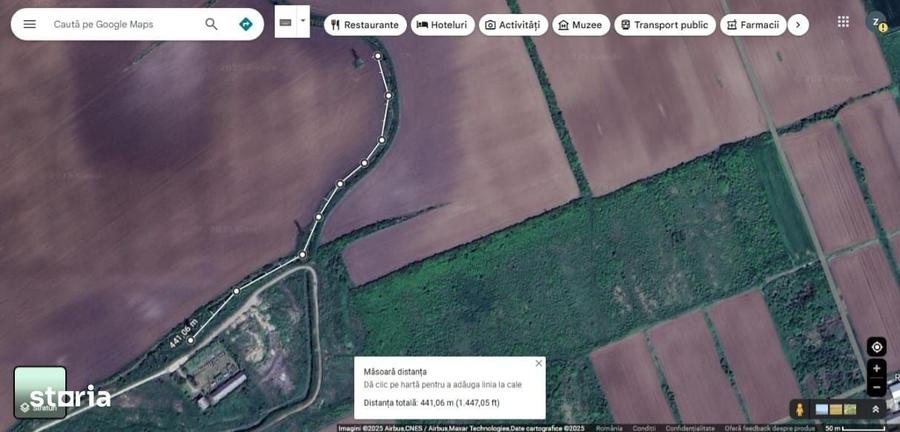Open the account avatar at top right
900x432 pixels.
coord(876,22)
